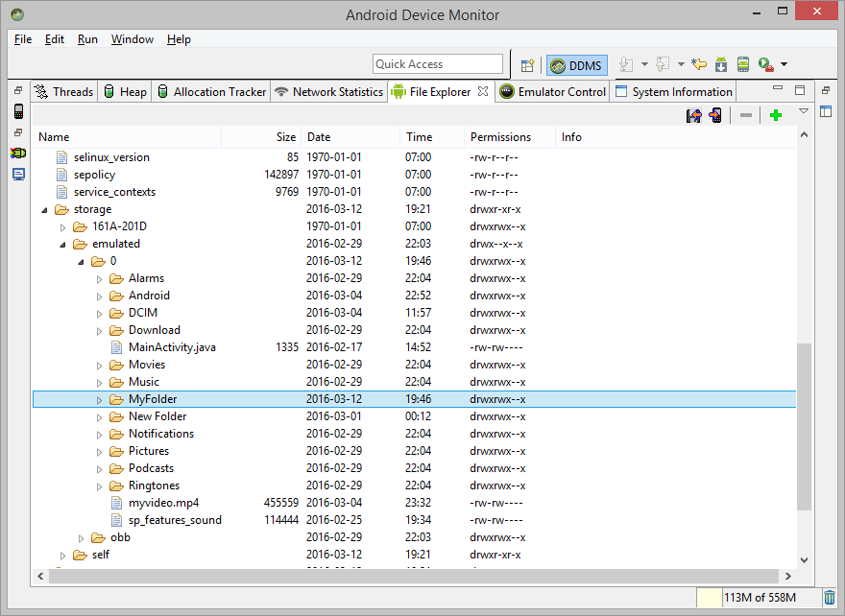Click the vertical scrollbar down arrow
This screenshot has height=616, width=845.
tap(804, 560)
